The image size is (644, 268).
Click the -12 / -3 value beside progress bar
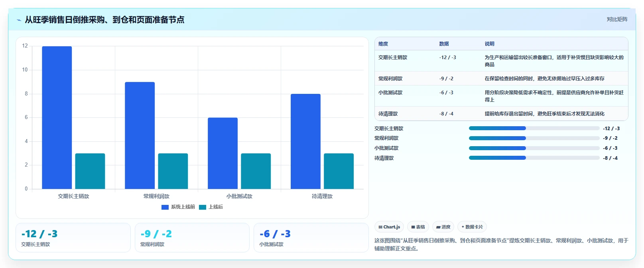click(x=611, y=129)
